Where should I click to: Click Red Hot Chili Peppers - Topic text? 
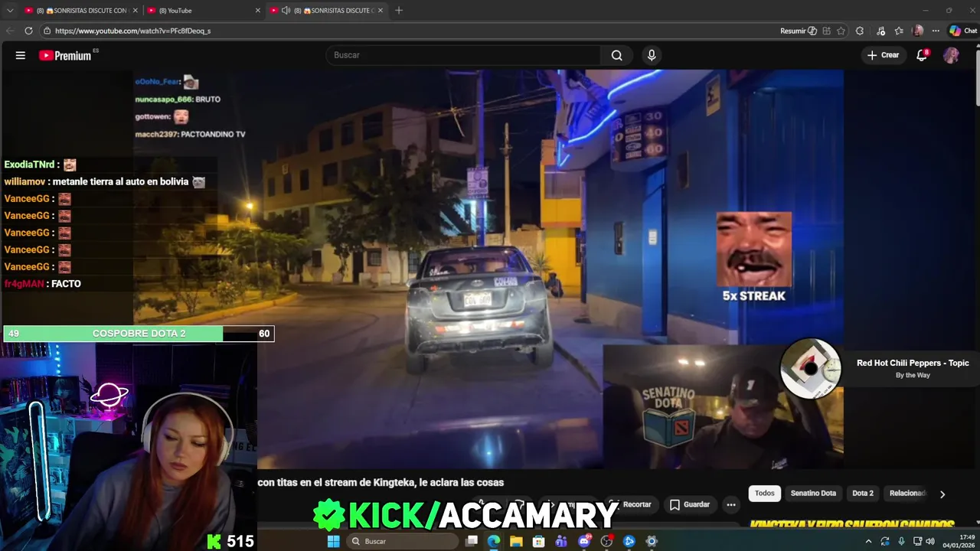pos(913,363)
